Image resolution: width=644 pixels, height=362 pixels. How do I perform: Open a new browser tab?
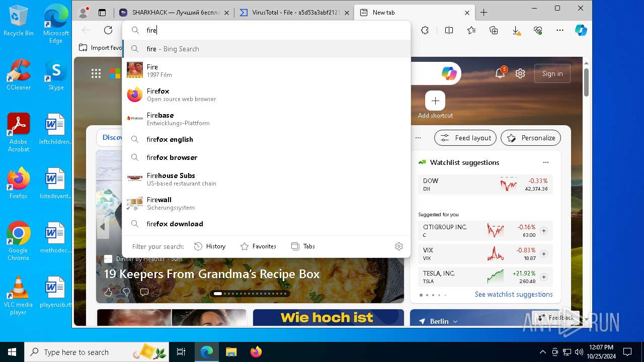484,13
